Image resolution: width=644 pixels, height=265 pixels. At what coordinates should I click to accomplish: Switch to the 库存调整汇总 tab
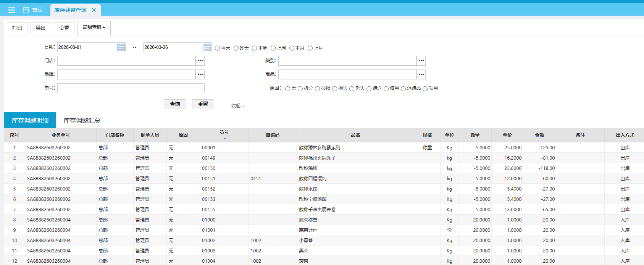click(x=82, y=120)
